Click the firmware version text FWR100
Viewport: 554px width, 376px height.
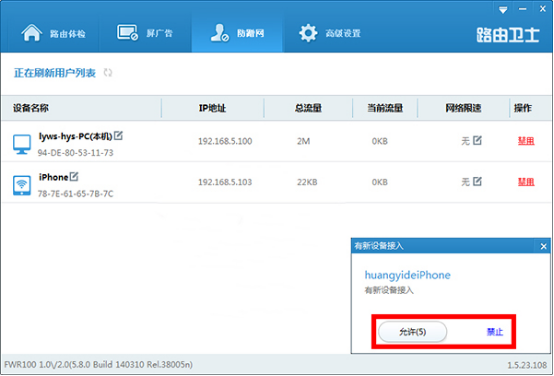pyautogui.click(x=99, y=364)
